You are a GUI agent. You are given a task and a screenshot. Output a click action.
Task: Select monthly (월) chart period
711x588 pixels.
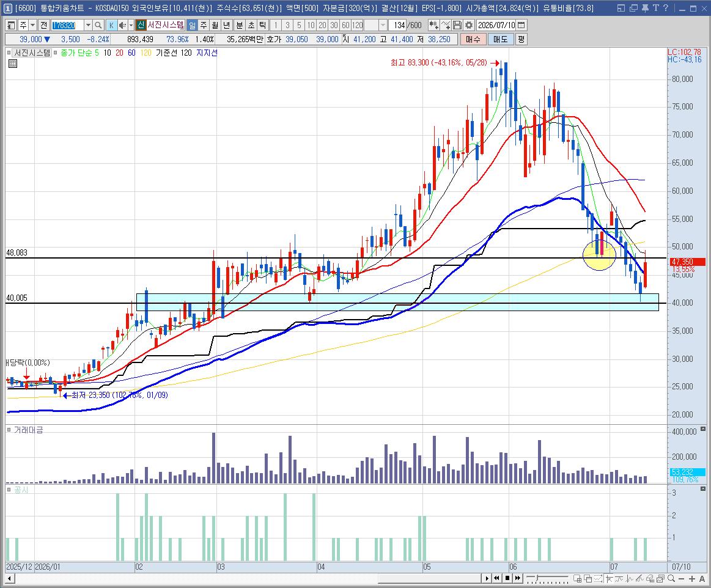click(215, 26)
